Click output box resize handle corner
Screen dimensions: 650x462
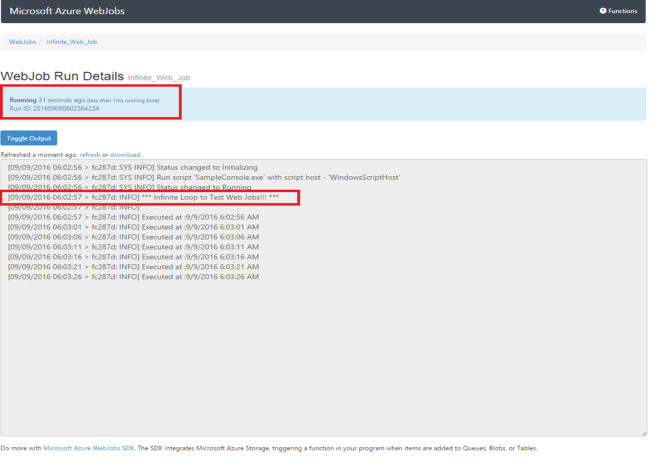644,433
